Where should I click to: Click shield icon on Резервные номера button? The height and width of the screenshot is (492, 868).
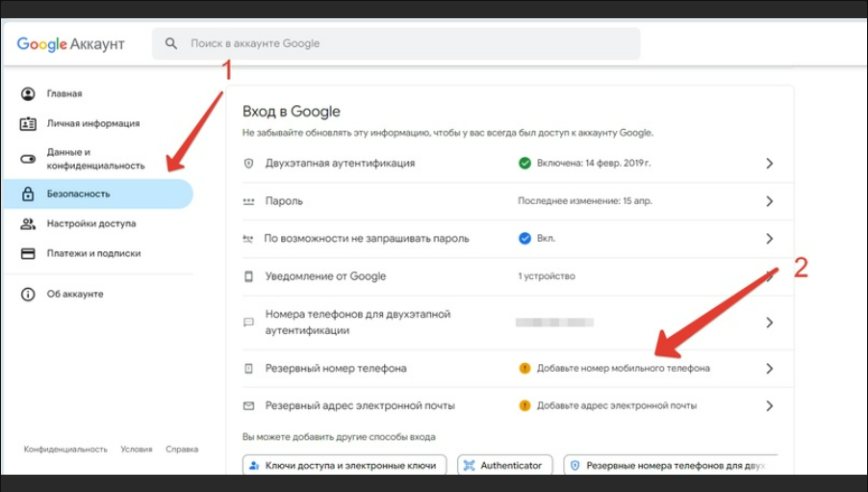(575, 465)
